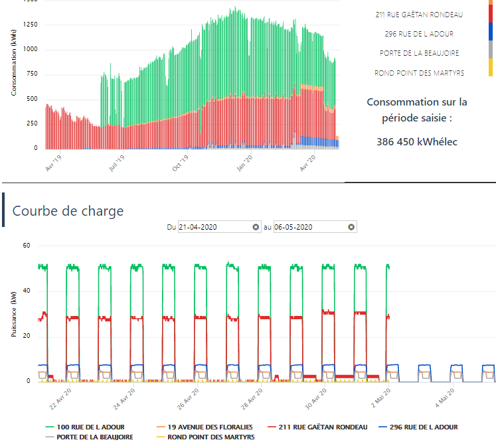This screenshot has width=496, height=448.
Task: Click the Puissance (kW) axis title
Action: 13,314
